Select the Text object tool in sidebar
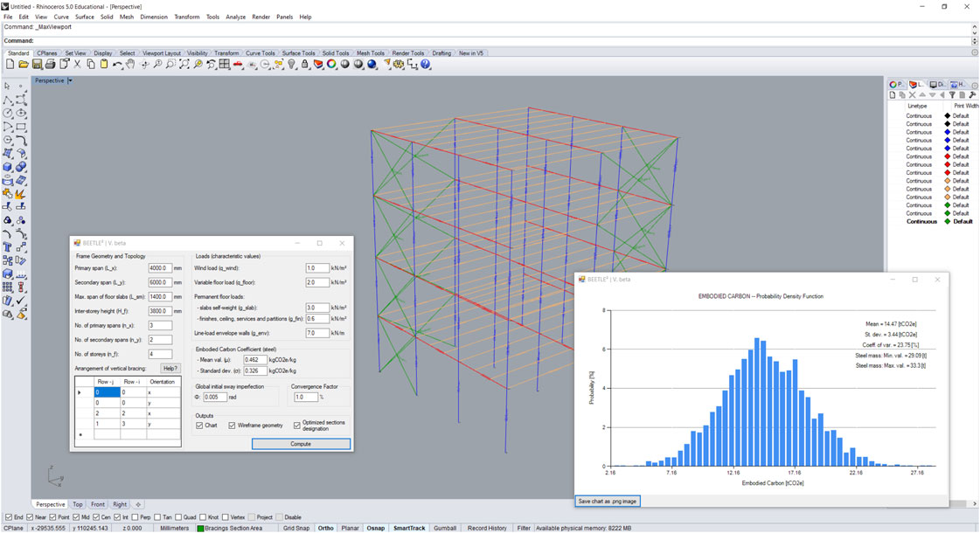This screenshot has height=533, width=980. pos(8,247)
